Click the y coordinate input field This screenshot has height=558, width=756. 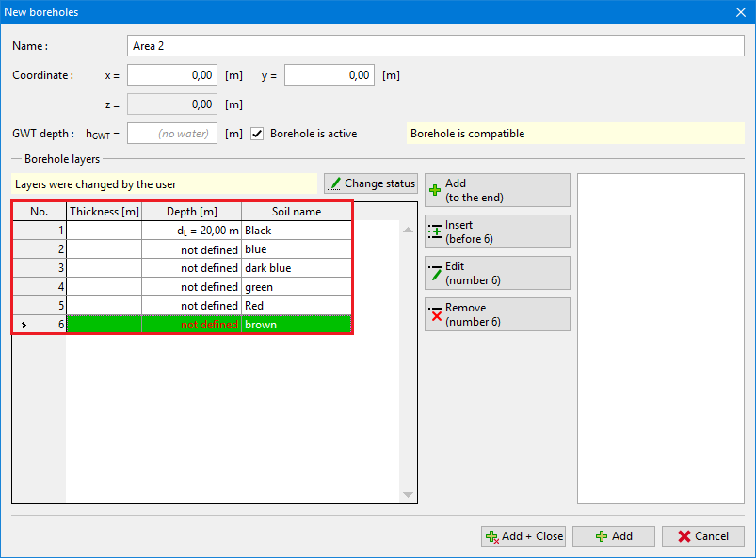click(329, 75)
